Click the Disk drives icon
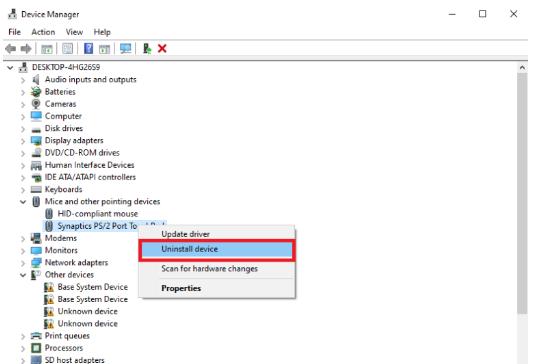 click(36, 129)
